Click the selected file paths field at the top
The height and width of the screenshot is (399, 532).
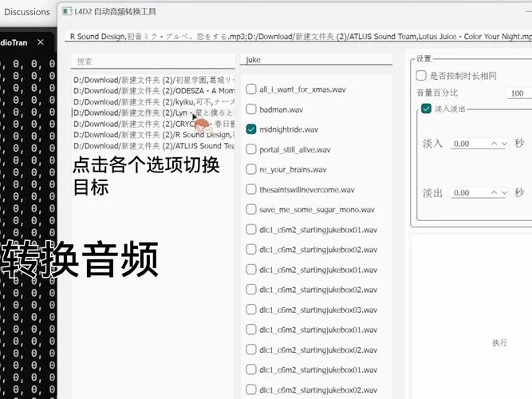pos(298,37)
